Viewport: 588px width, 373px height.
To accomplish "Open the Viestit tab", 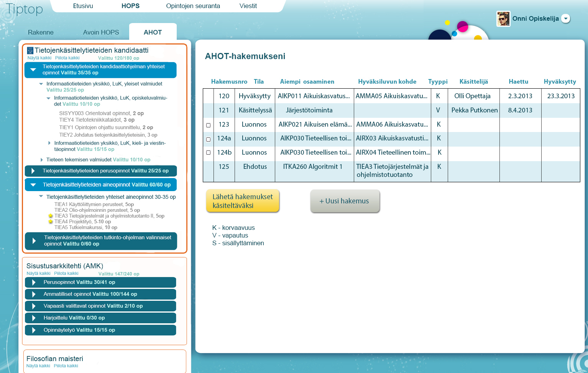I will pos(248,6).
